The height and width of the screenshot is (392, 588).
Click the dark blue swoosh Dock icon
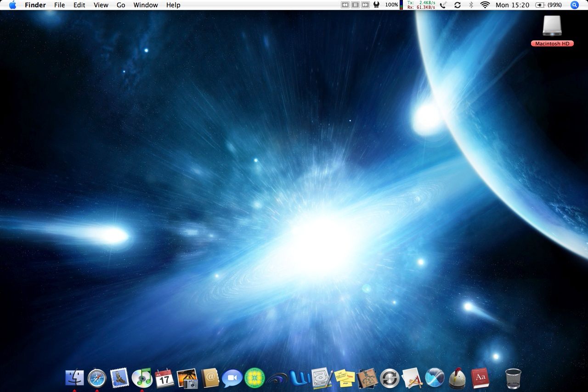277,379
